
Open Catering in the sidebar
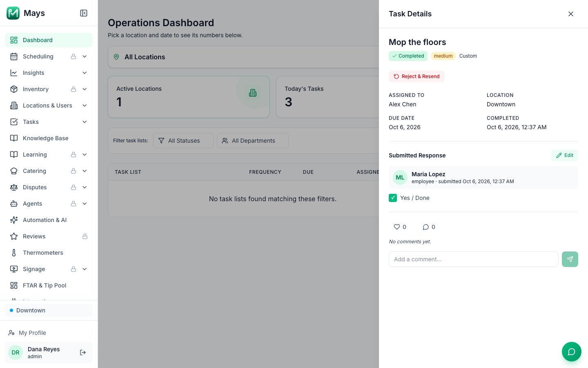(x=49, y=171)
